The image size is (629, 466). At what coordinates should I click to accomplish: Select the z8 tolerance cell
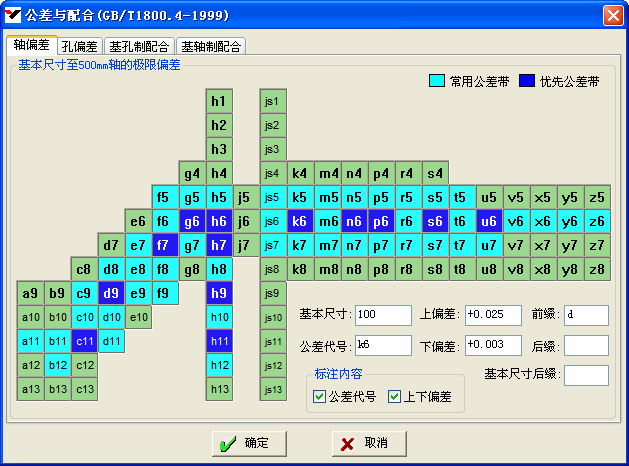coord(597,269)
